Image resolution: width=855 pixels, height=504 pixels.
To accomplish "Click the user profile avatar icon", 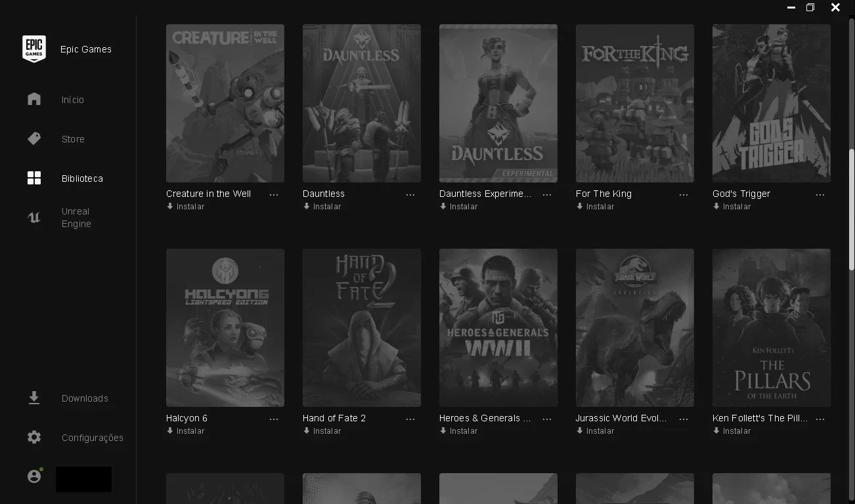I will point(34,476).
